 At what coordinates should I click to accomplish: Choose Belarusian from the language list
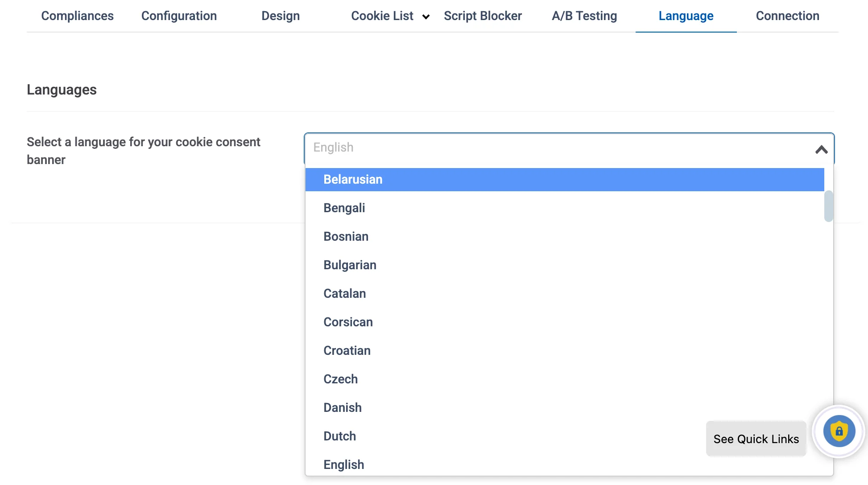pos(565,180)
